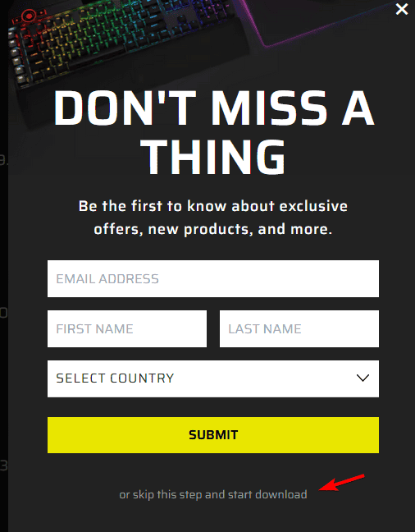Click the DON'T MISS A THING heading
Viewport: 415px width, 532px height.
213,133
